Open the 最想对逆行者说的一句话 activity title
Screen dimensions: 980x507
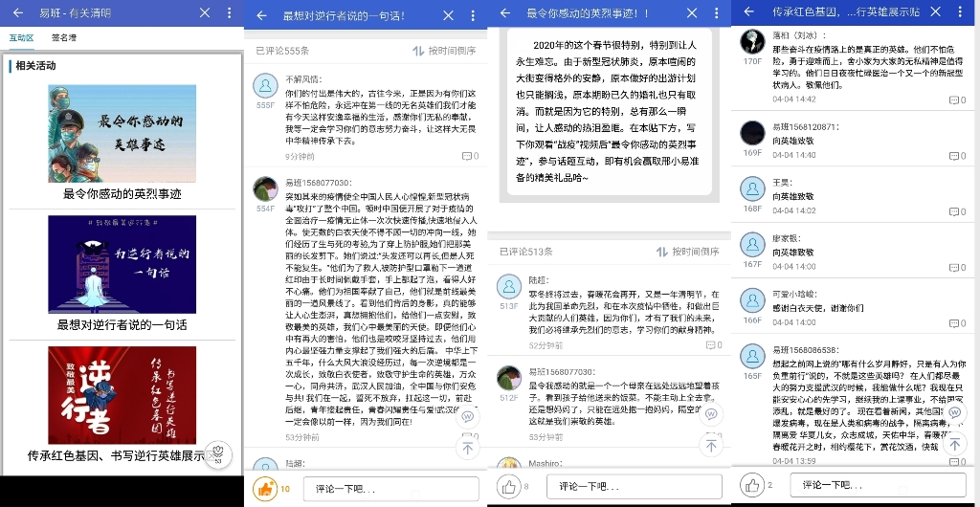(x=122, y=324)
